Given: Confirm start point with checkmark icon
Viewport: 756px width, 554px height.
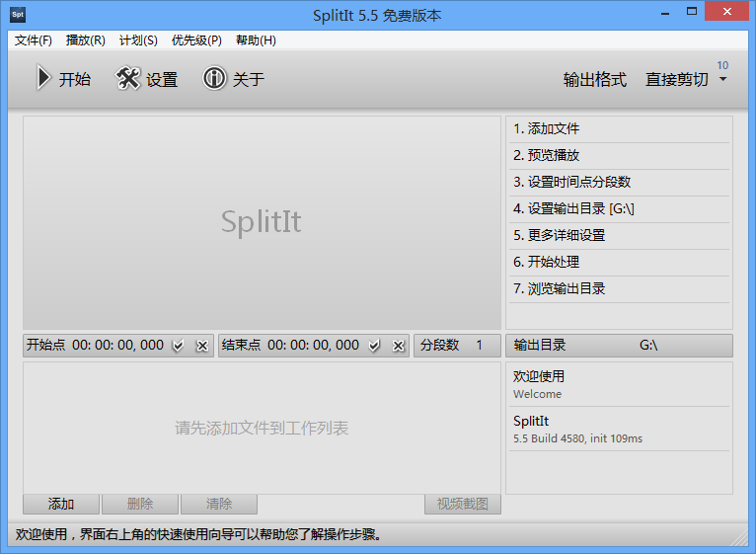Looking at the screenshot, I should tap(178, 346).
